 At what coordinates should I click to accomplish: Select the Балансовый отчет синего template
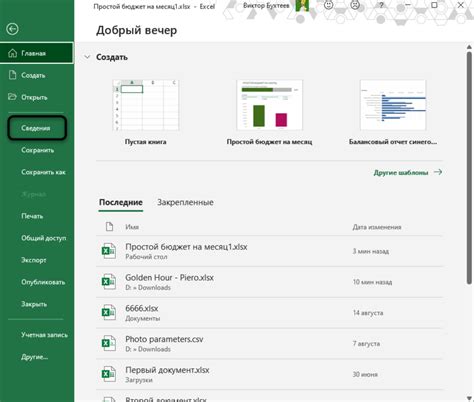coord(393,112)
